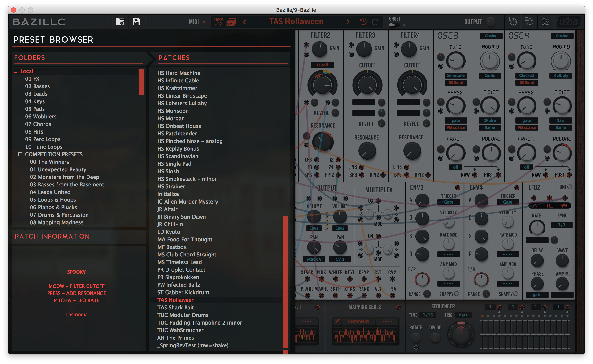The image size is (593, 364).
Task: Click the redo icon
Action: [x=375, y=22]
